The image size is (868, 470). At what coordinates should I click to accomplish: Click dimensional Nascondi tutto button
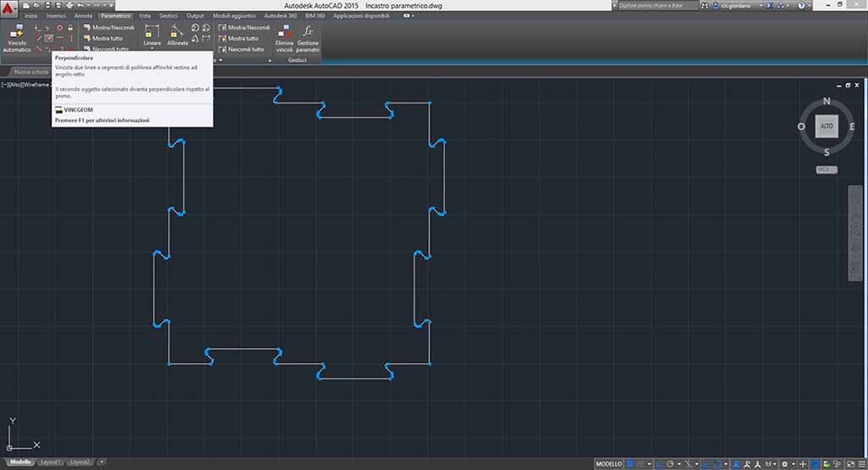click(242, 49)
